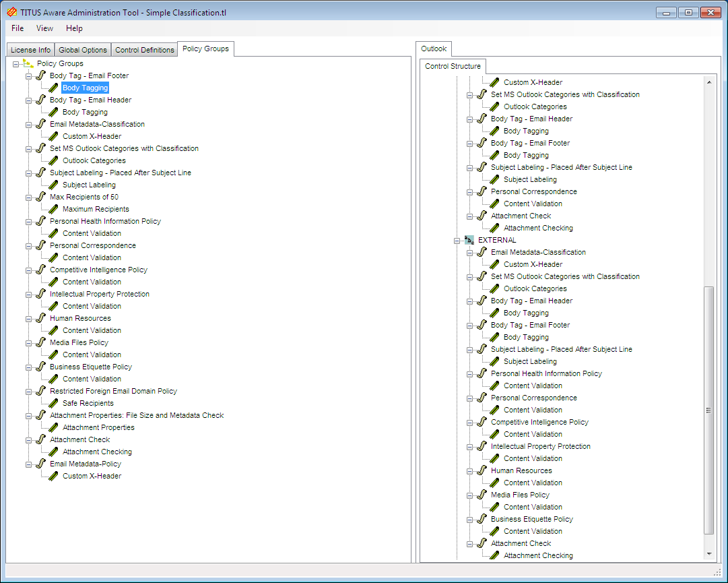Click the scroll icon for Competitive Intelligence Policy in left panel
728x583 pixels.
coord(41,269)
